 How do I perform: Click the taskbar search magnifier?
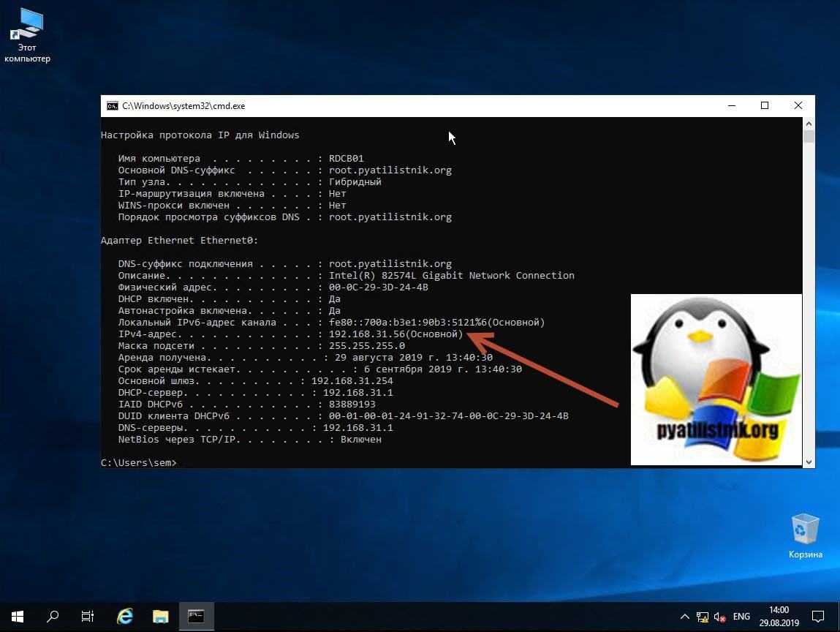[53, 616]
